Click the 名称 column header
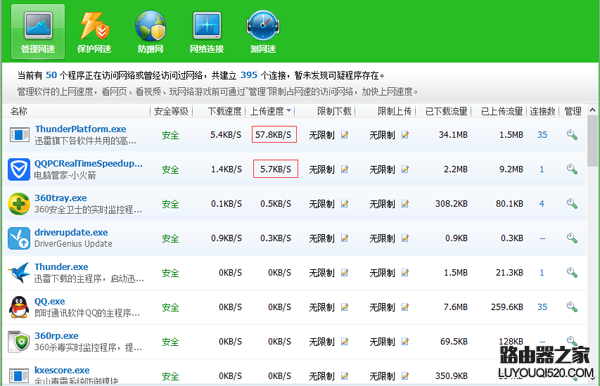Image resolution: width=600 pixels, height=386 pixels. tap(18, 111)
